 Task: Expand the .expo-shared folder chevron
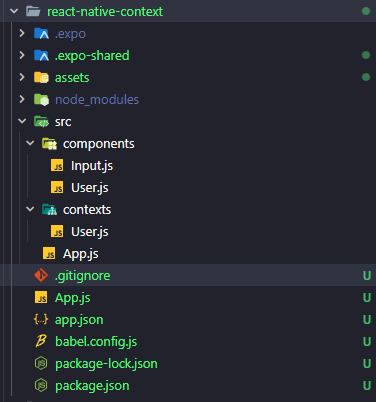tap(22, 55)
